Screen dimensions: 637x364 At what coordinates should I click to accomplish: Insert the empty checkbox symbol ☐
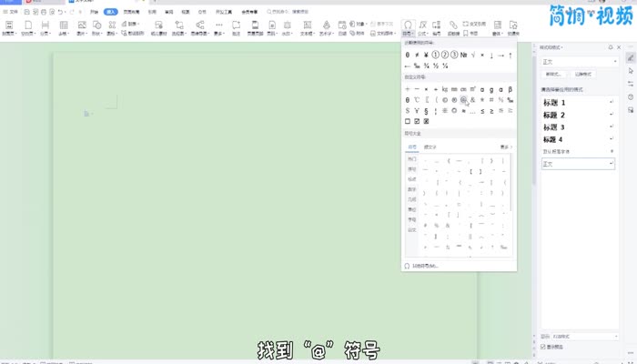click(x=408, y=121)
